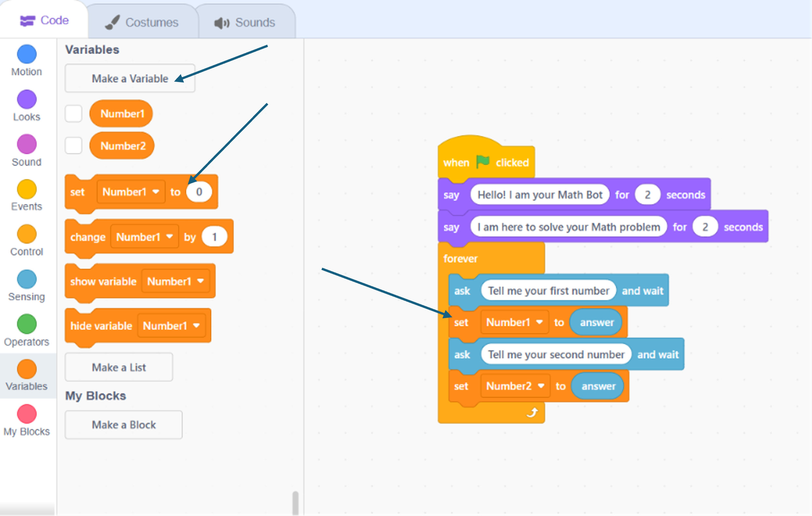This screenshot has height=516, width=812.
Task: Click answer reporter in Number1 set block
Action: click(x=596, y=322)
